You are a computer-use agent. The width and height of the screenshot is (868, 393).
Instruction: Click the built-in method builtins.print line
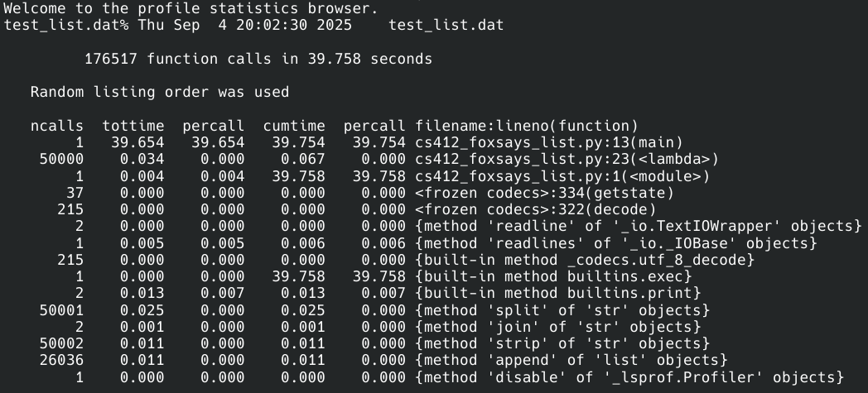click(x=558, y=294)
